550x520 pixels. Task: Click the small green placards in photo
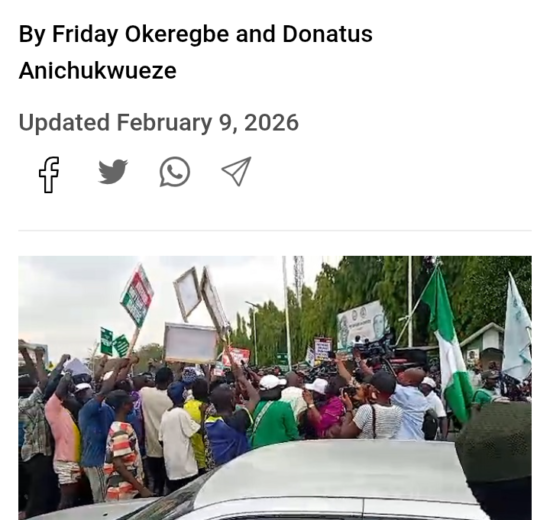[x=114, y=342]
